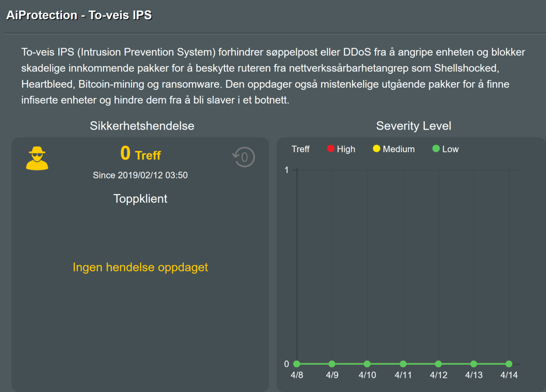The image size is (546, 392).
Task: Click the Severity Level chart title
Action: (414, 126)
